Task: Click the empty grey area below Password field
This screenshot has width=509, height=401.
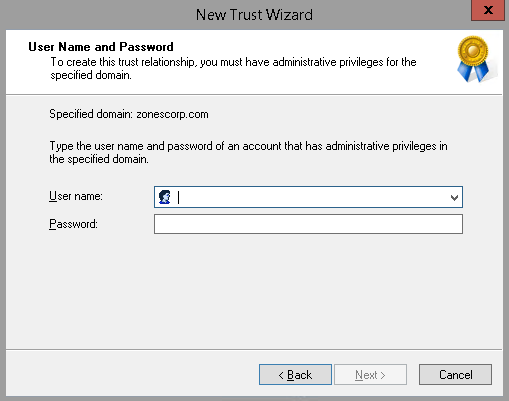Action: point(253,290)
